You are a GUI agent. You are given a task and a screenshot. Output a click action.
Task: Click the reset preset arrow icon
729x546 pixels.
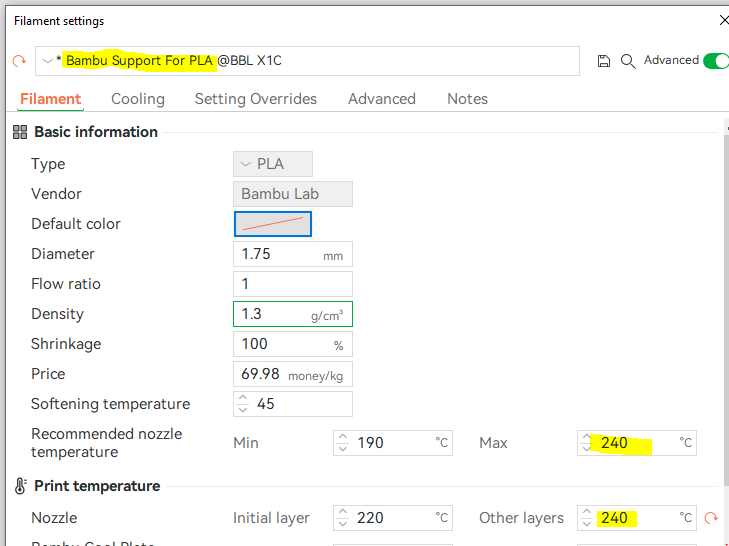[19, 61]
